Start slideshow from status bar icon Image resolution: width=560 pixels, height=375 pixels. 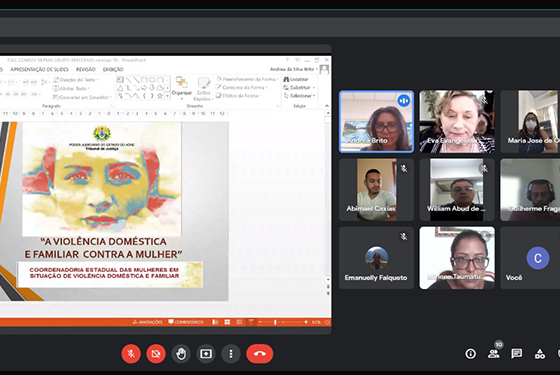click(x=251, y=322)
